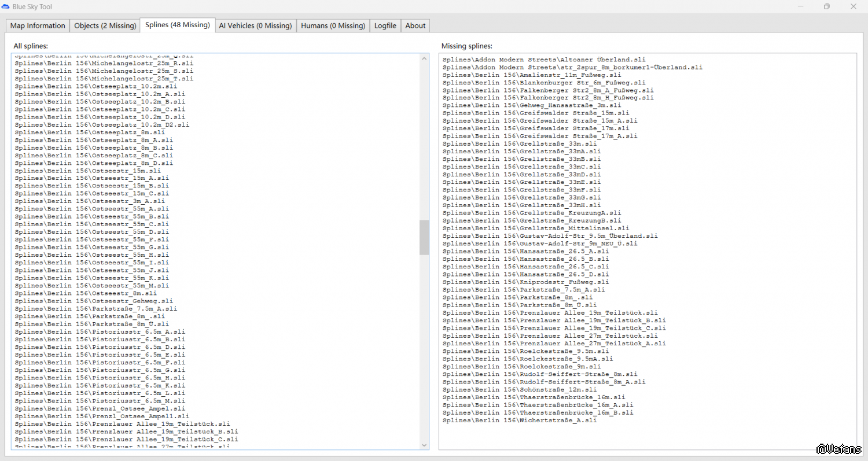Minimize the Blue Sky Tool window

tap(800, 6)
